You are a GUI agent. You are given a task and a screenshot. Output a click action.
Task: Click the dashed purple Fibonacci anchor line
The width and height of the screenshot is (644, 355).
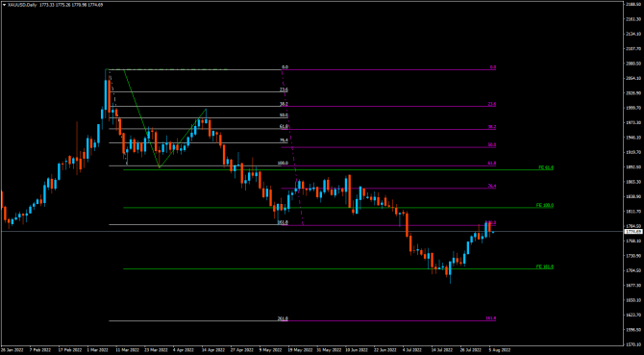[292, 147]
